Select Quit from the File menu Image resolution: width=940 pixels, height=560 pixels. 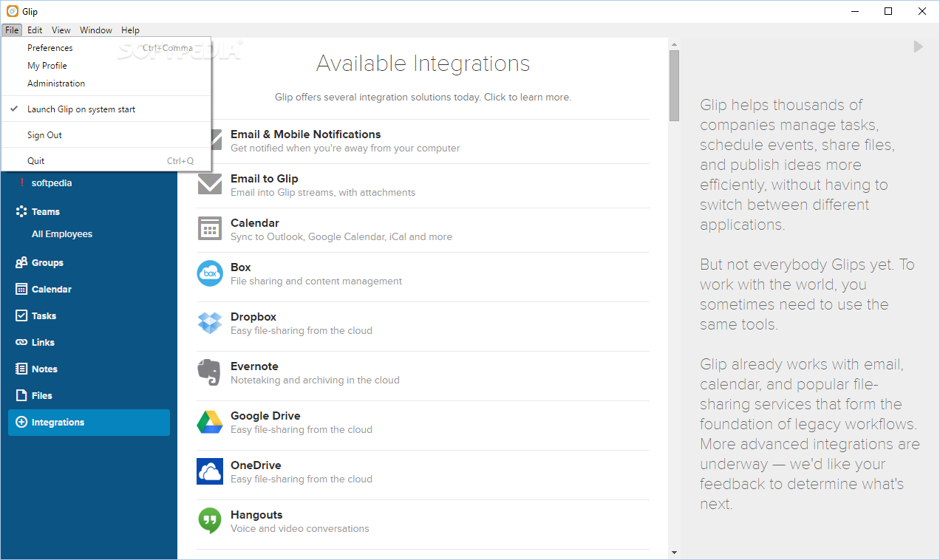[x=106, y=160]
